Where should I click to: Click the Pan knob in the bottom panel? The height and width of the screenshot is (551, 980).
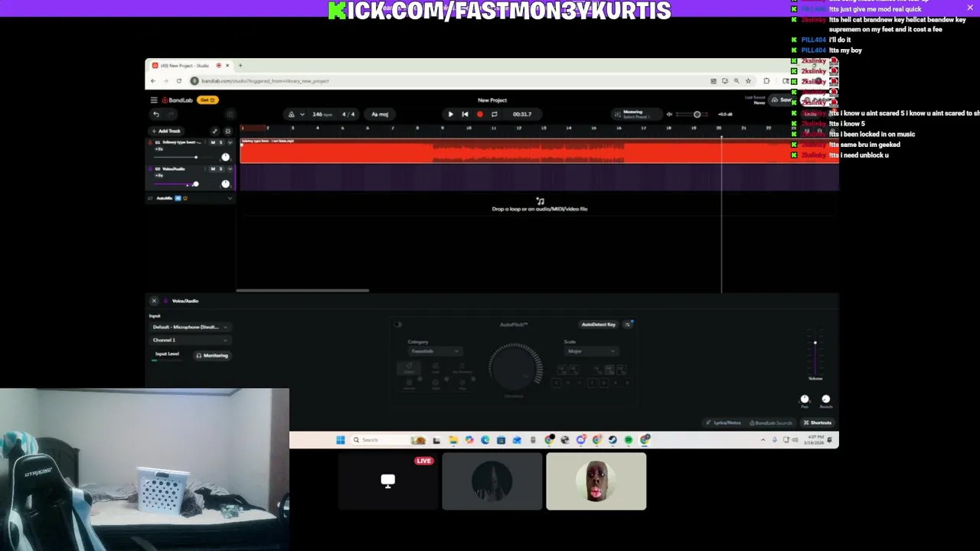point(805,399)
